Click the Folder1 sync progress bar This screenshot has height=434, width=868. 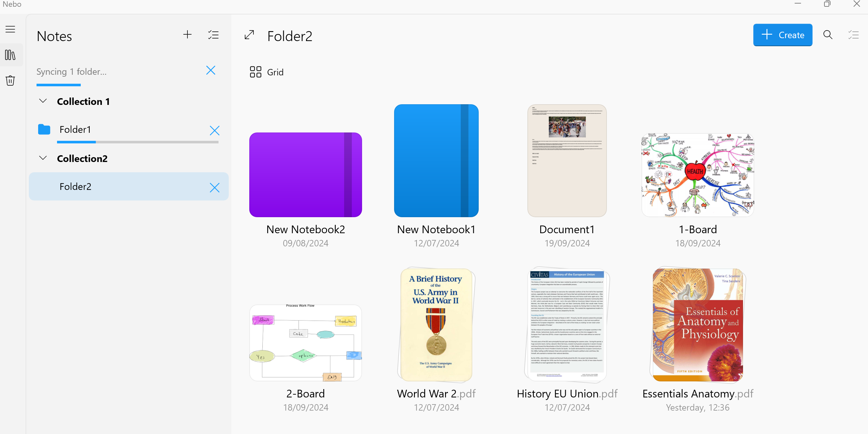tap(137, 142)
